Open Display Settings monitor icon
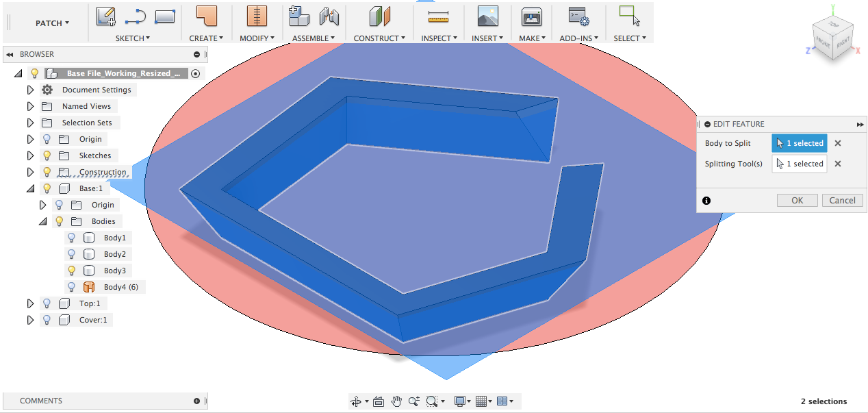Screen dimensions: 868x413 (460, 401)
